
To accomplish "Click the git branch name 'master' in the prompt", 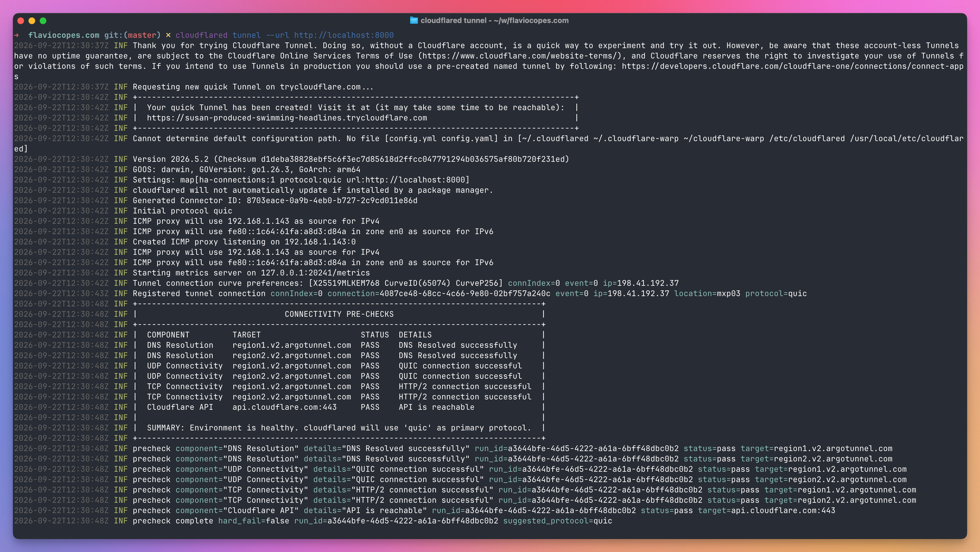I will pyautogui.click(x=142, y=35).
